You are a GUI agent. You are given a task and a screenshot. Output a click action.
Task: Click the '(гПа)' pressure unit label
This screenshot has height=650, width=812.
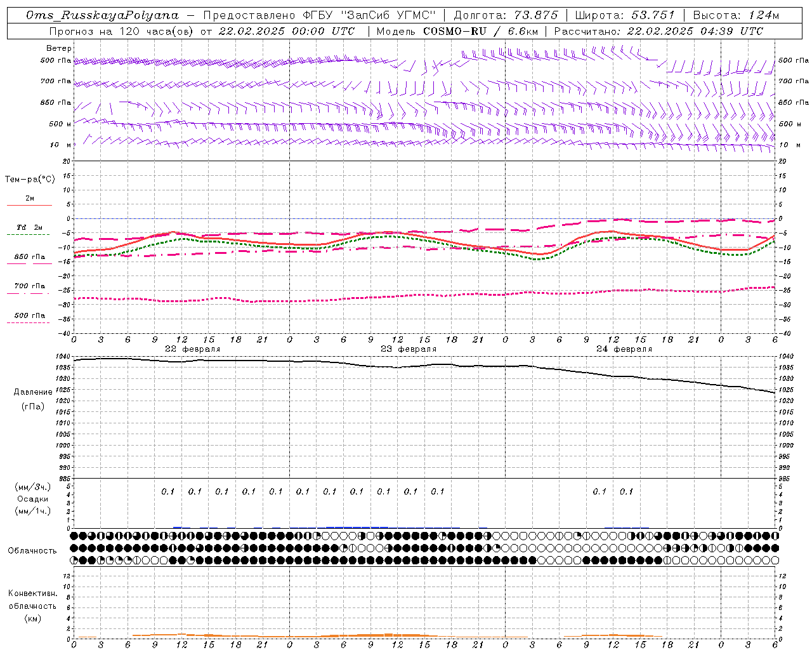coord(33,406)
